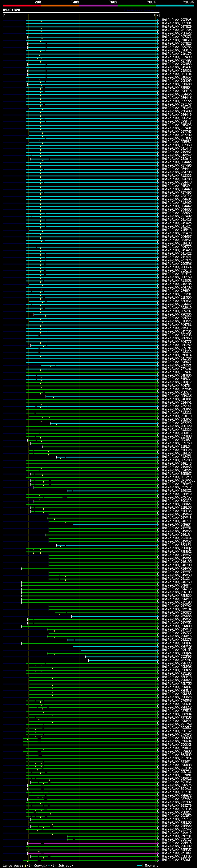The image size is (197, 868).
Task: Click the green legend color segment
Action: click(137, 6)
